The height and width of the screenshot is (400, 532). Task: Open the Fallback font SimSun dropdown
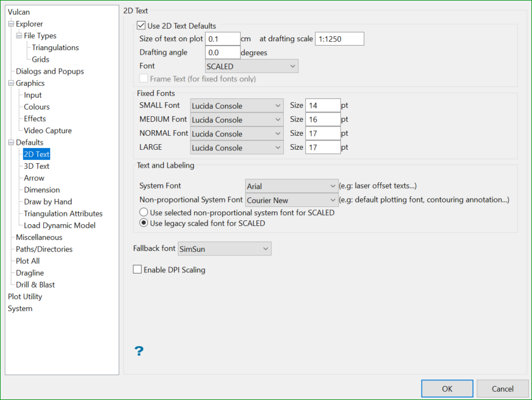click(224, 249)
